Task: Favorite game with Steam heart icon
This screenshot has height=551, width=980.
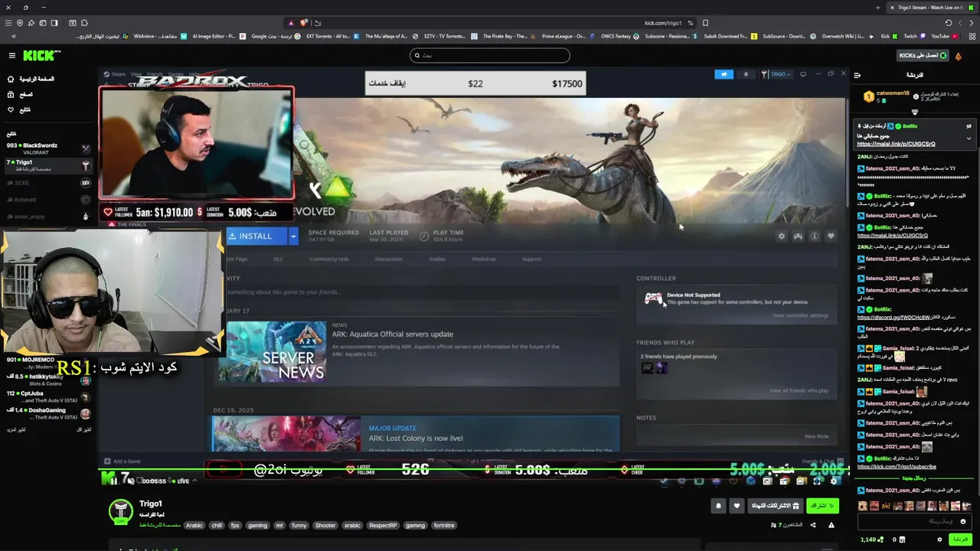Action: (831, 236)
